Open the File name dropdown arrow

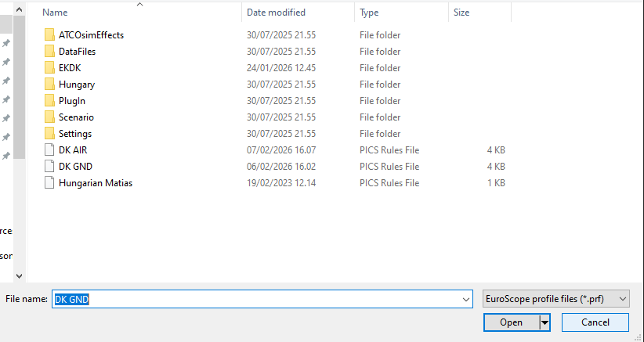(x=466, y=299)
